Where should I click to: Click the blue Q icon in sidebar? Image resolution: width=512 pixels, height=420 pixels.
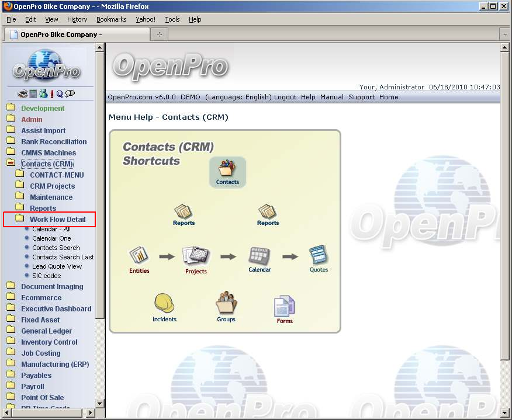click(60, 93)
